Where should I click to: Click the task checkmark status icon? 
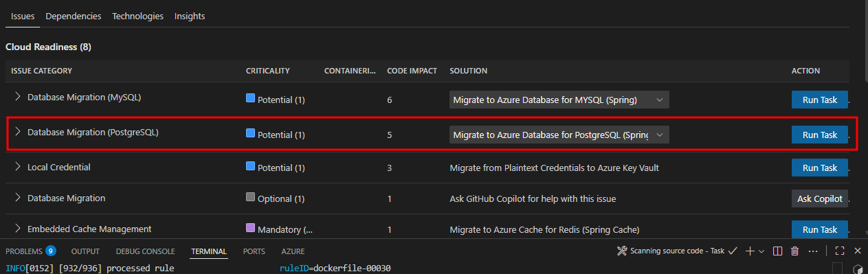pyautogui.click(x=733, y=251)
